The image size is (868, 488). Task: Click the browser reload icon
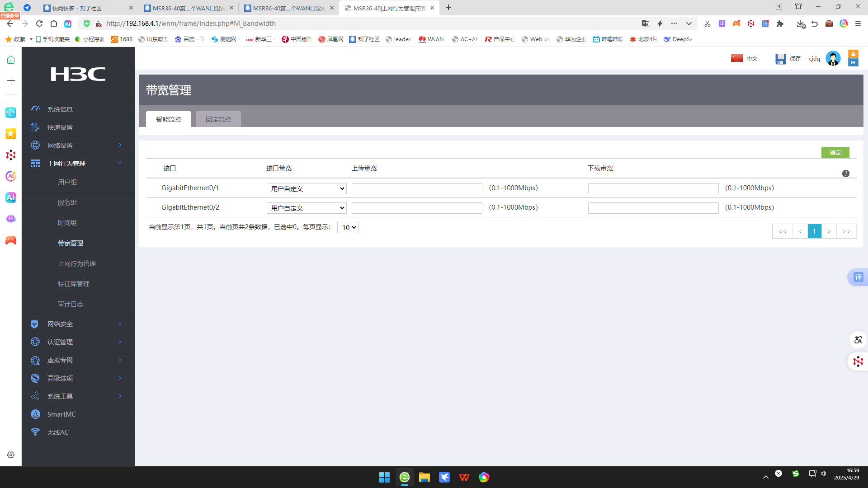39,23
